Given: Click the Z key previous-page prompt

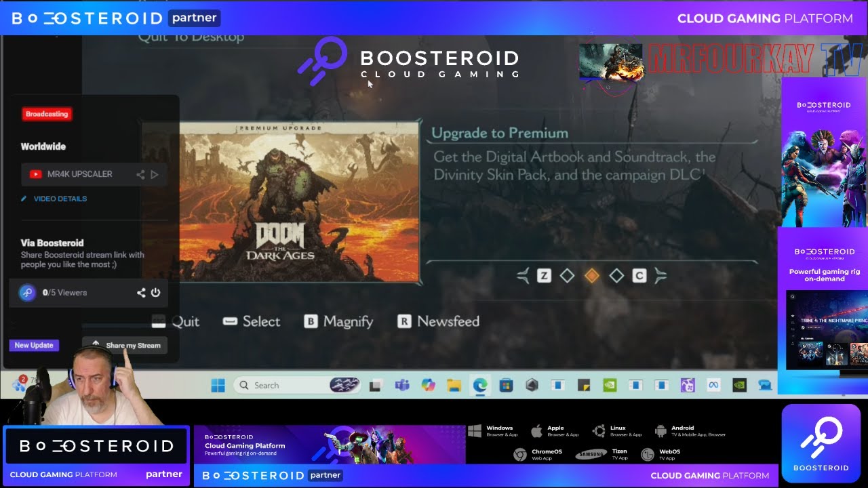Looking at the screenshot, I should click(544, 276).
